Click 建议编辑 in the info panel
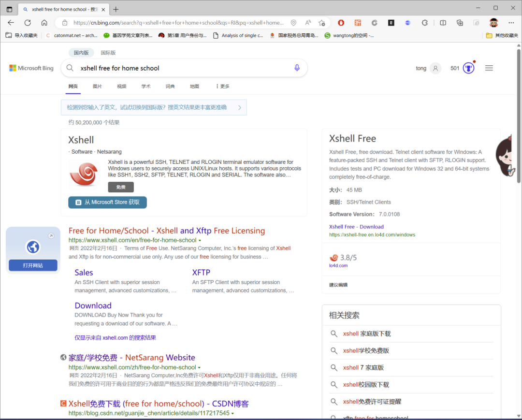 [338, 285]
